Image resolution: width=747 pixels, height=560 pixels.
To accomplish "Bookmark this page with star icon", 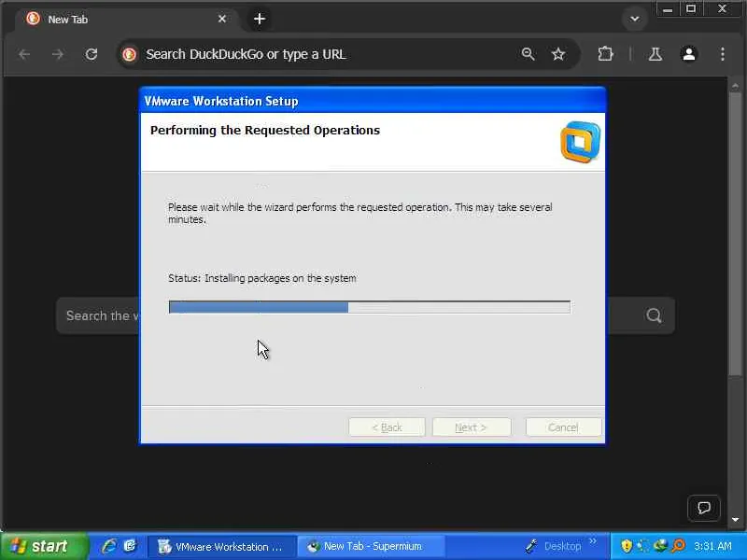I will [558, 54].
